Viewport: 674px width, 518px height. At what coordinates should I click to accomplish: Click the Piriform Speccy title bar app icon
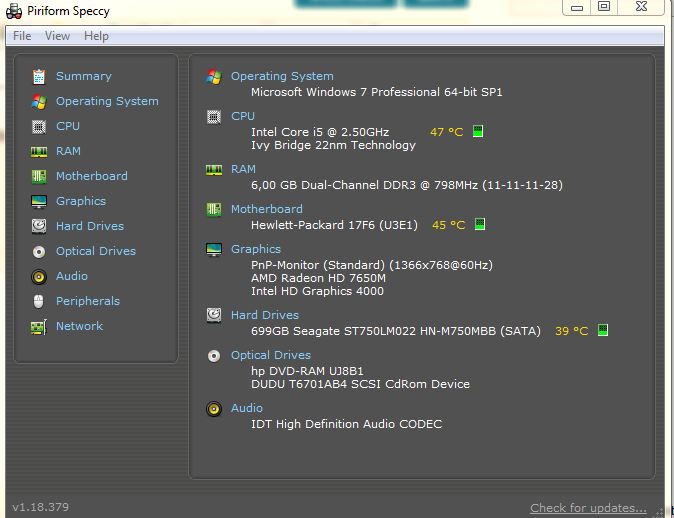click(x=14, y=11)
